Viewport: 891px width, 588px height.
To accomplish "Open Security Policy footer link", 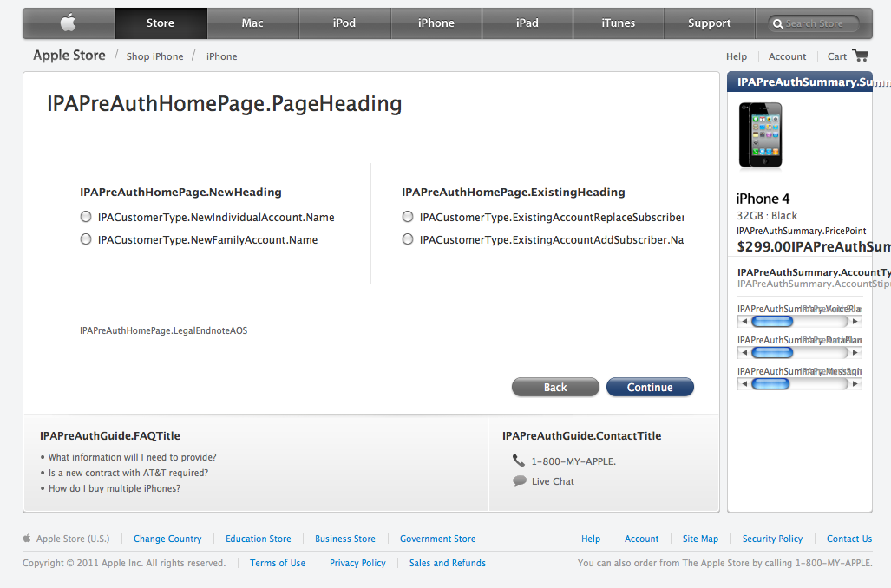I will (772, 539).
